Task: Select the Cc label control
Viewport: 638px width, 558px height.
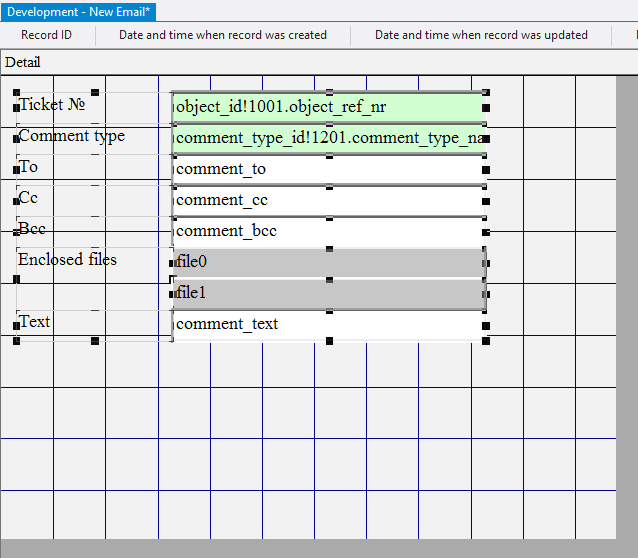Action: 29,198
